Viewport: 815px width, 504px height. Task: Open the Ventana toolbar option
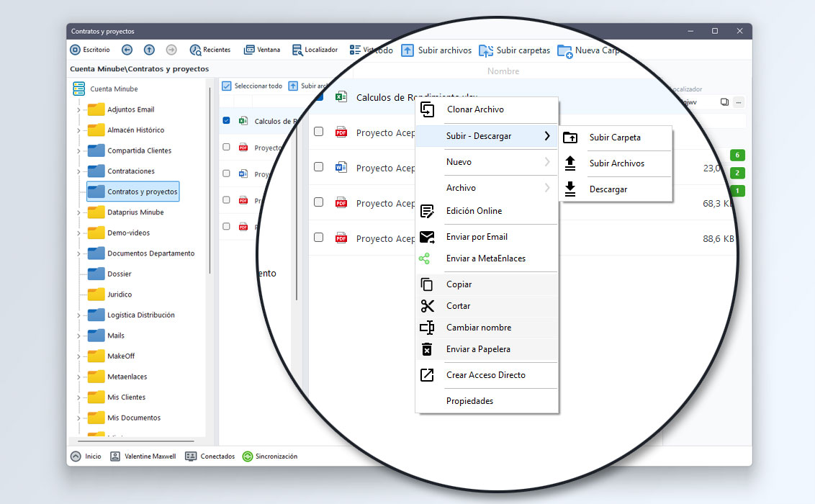coord(262,50)
